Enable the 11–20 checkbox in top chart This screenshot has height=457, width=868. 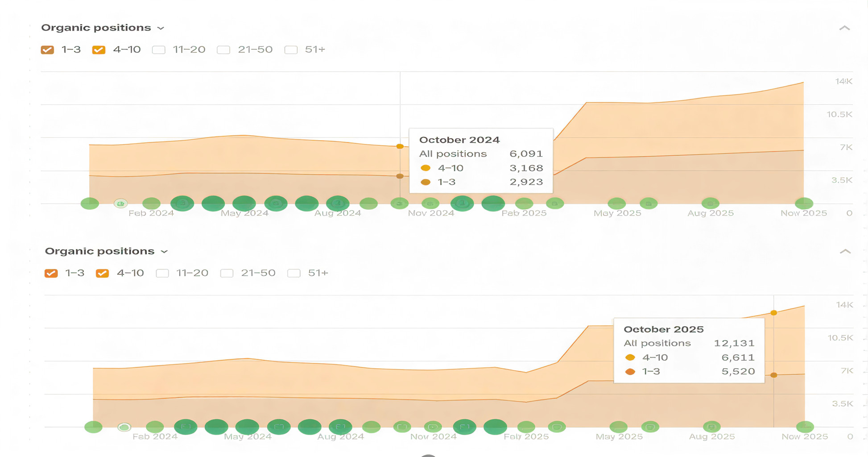pyautogui.click(x=158, y=50)
